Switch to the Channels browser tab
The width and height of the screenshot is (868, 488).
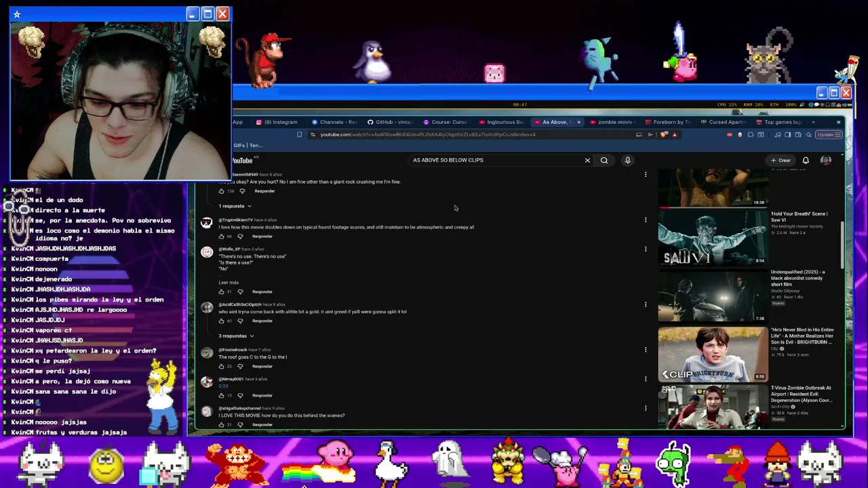334,123
